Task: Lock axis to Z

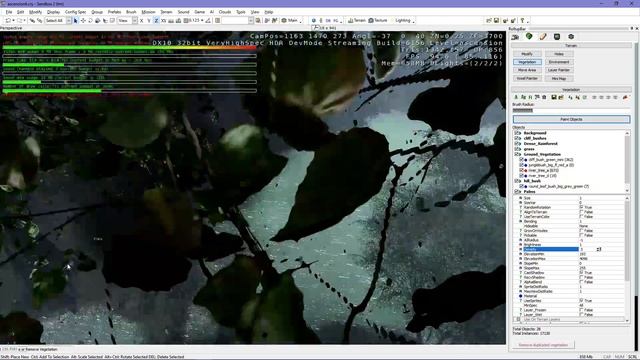Action: point(156,20)
